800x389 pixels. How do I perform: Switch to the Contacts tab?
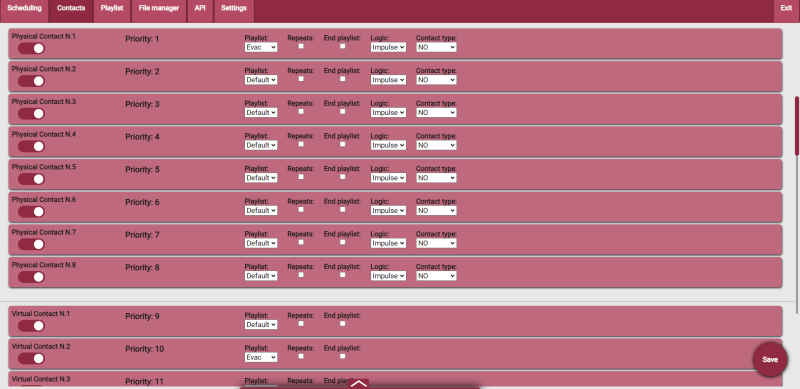point(71,11)
